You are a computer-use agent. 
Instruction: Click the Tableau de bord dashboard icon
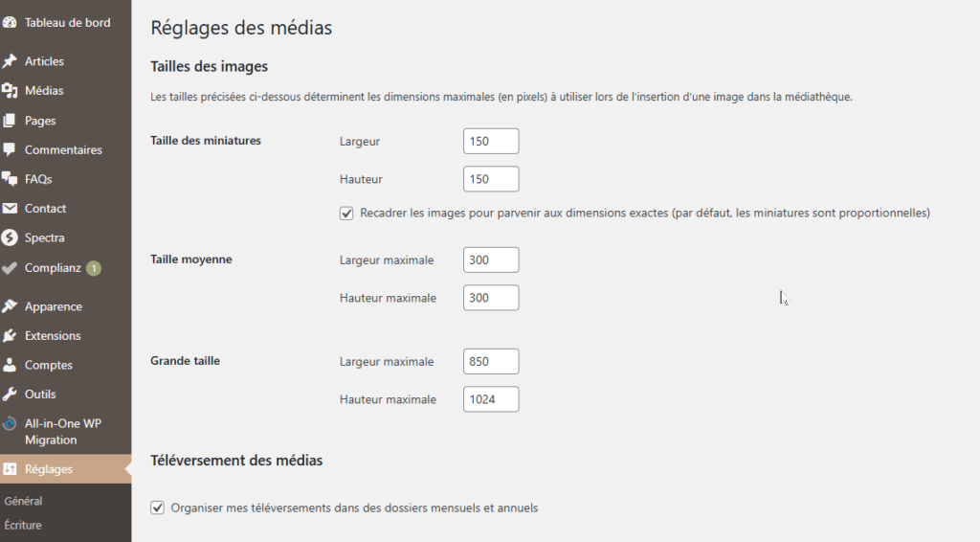coord(10,23)
